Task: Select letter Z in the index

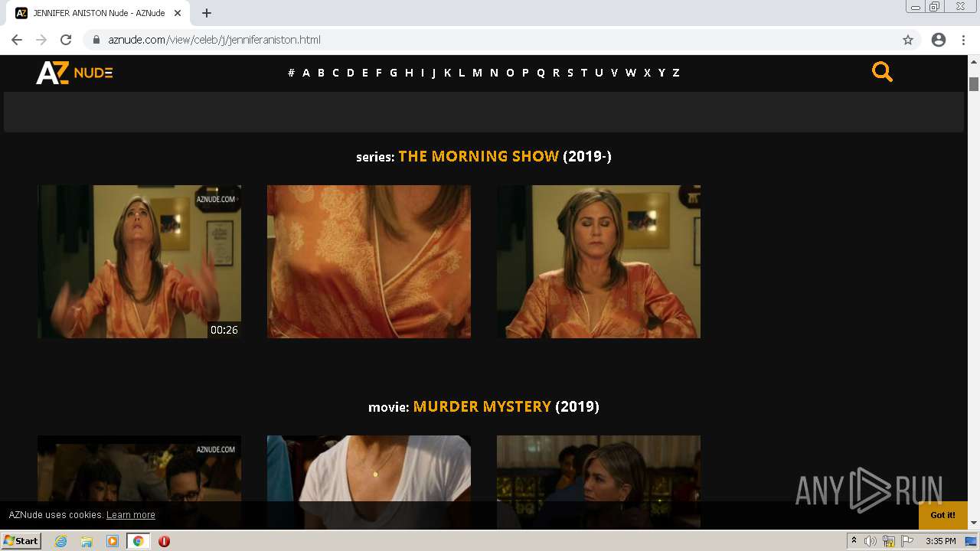Action: click(676, 73)
